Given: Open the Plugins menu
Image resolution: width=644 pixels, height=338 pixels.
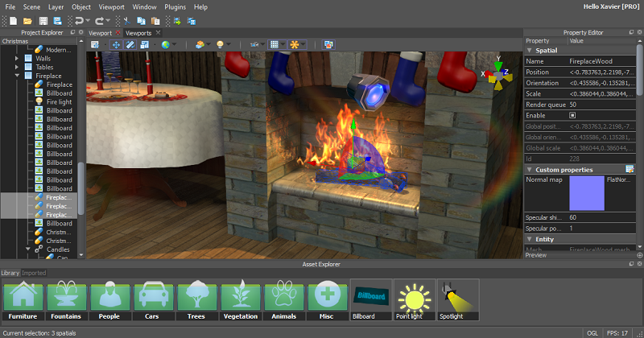Looking at the screenshot, I should pos(175,6).
